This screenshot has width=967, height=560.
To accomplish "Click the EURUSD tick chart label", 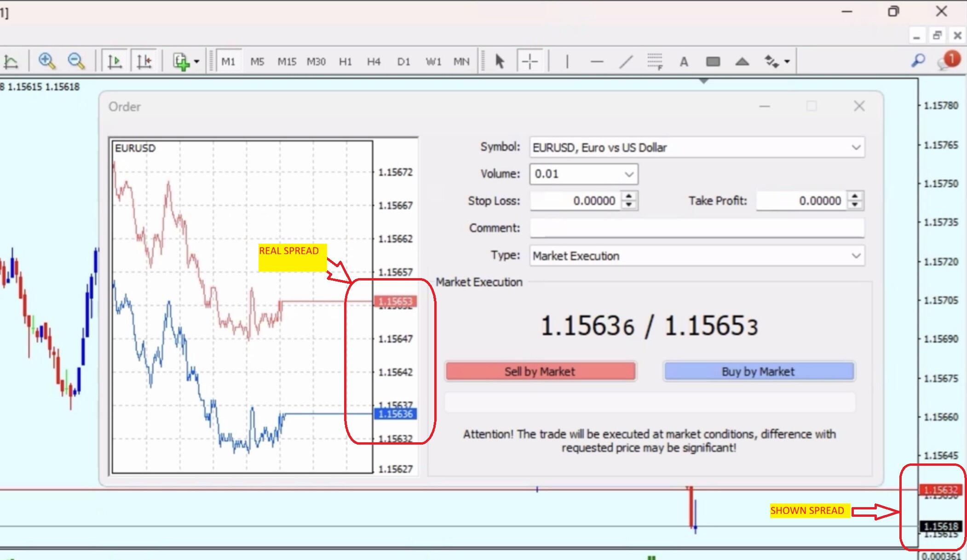I will (135, 148).
